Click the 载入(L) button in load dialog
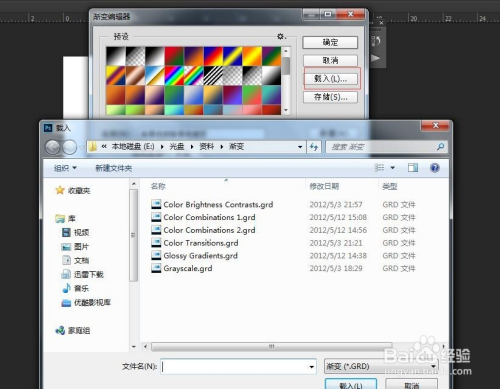The width and height of the screenshot is (500, 389). pos(351,385)
